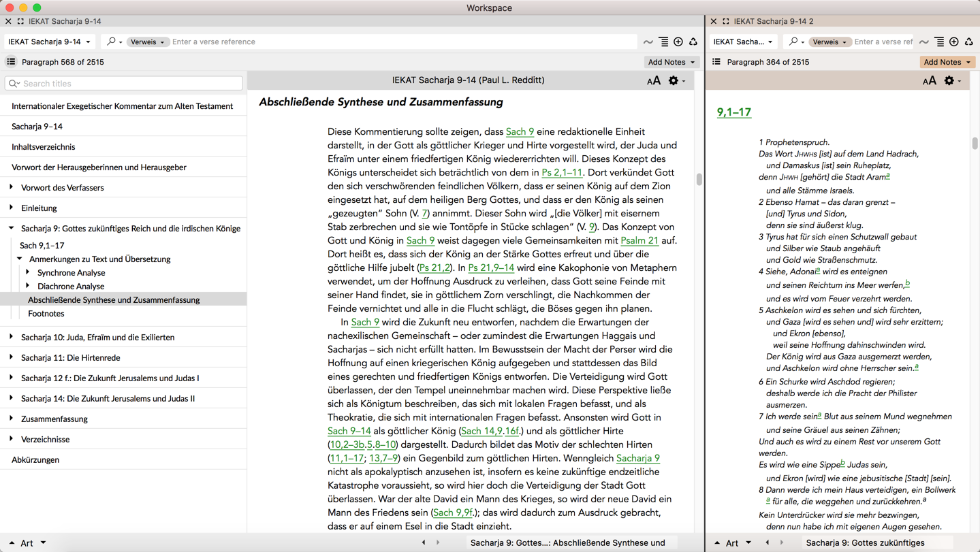This screenshot has height=552, width=980.
Task: Go back in right pane history
Action: coord(768,542)
